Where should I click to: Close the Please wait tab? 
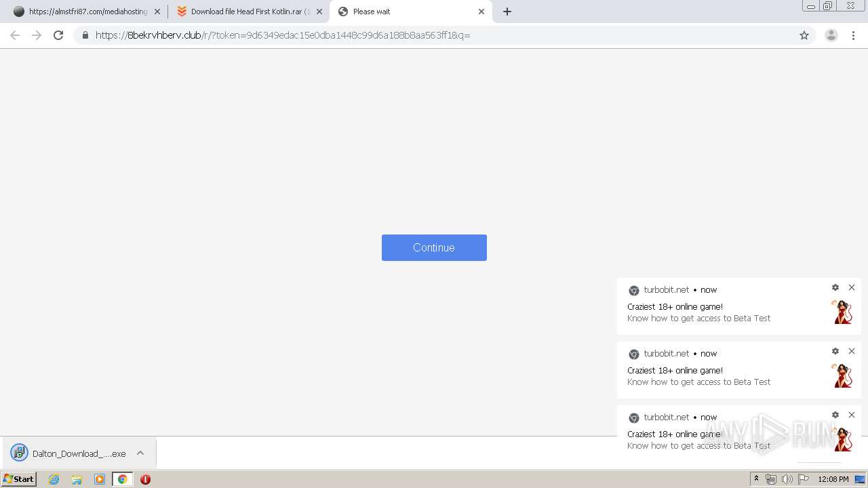(x=481, y=12)
